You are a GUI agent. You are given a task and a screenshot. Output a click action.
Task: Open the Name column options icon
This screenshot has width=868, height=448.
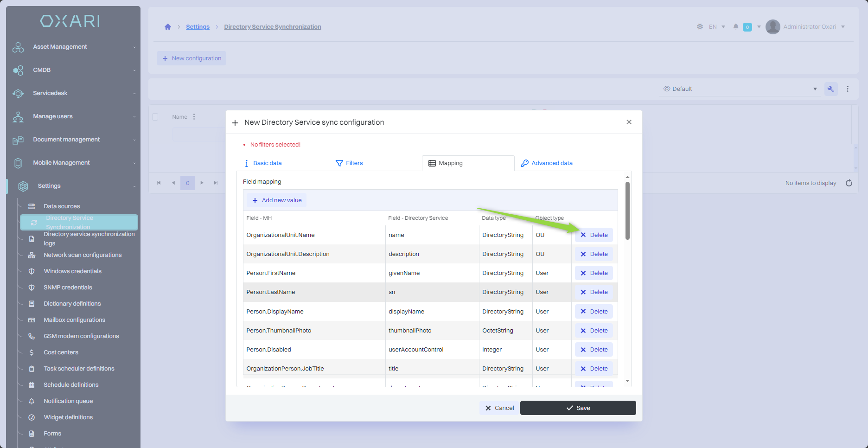coord(194,117)
